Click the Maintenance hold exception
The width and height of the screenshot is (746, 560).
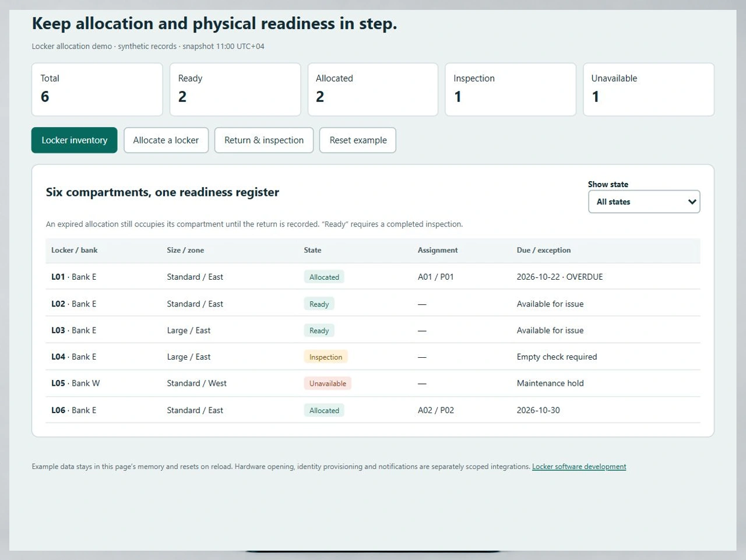[x=550, y=383]
